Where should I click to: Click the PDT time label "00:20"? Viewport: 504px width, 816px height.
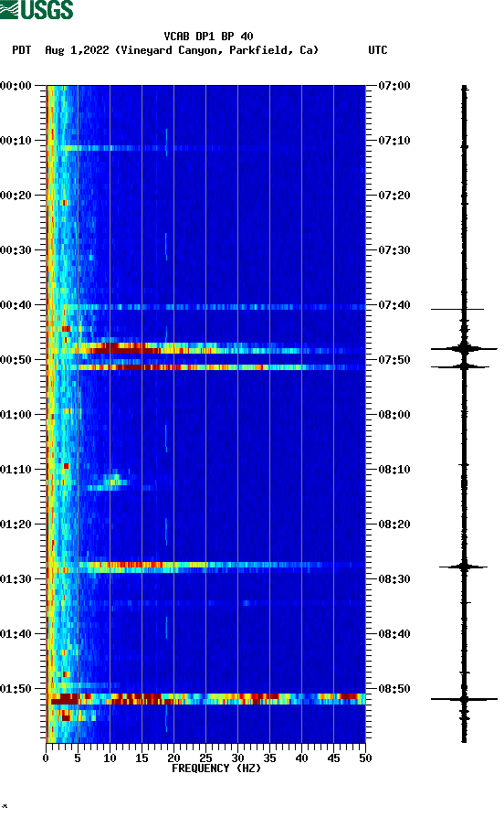(16, 196)
